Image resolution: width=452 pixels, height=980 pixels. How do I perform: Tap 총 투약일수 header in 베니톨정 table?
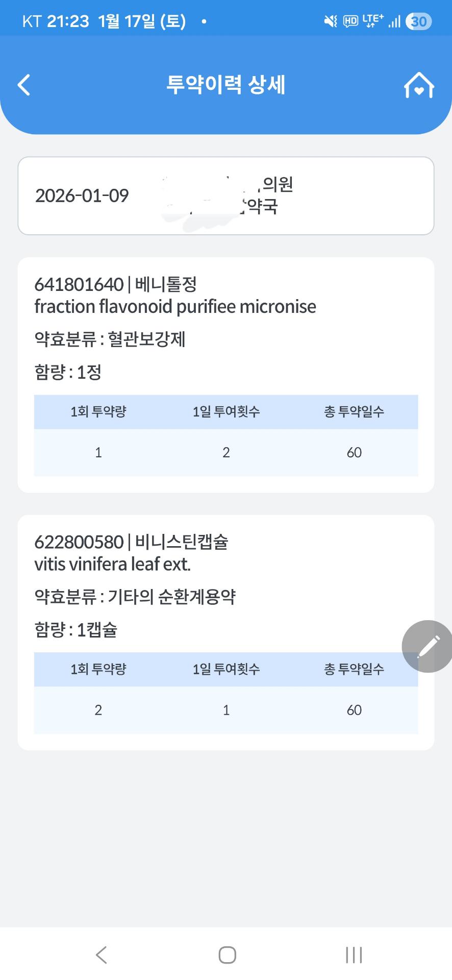(354, 412)
